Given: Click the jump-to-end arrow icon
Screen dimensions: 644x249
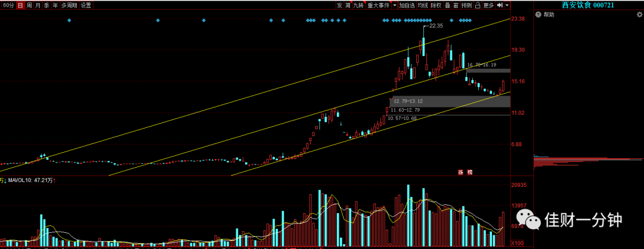Looking at the screenshot, I should coord(500,5).
